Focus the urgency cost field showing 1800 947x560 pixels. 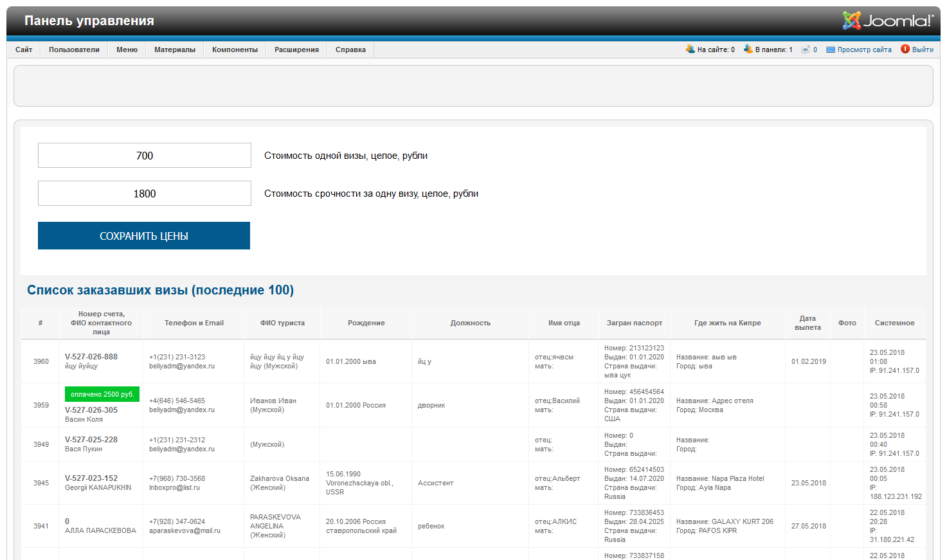[x=145, y=194]
